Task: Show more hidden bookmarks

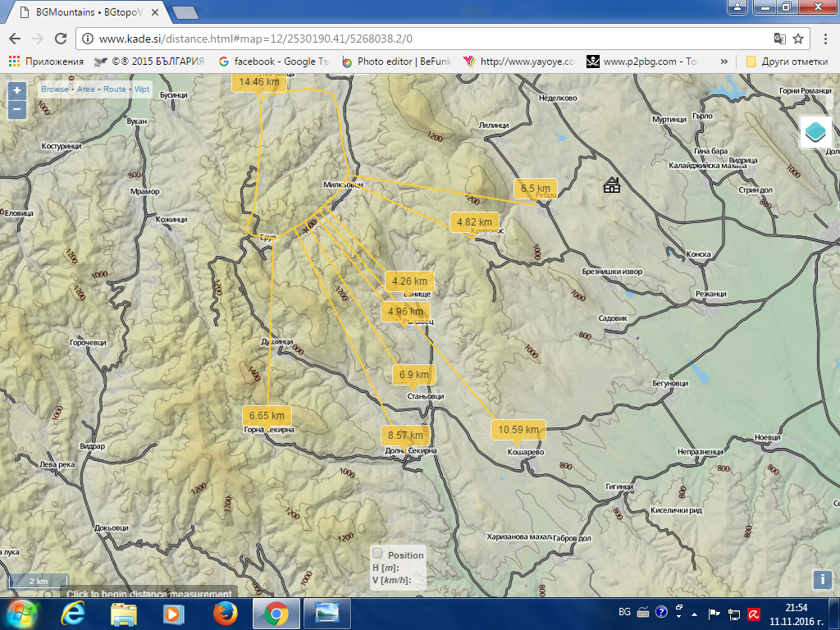Action: (x=724, y=62)
